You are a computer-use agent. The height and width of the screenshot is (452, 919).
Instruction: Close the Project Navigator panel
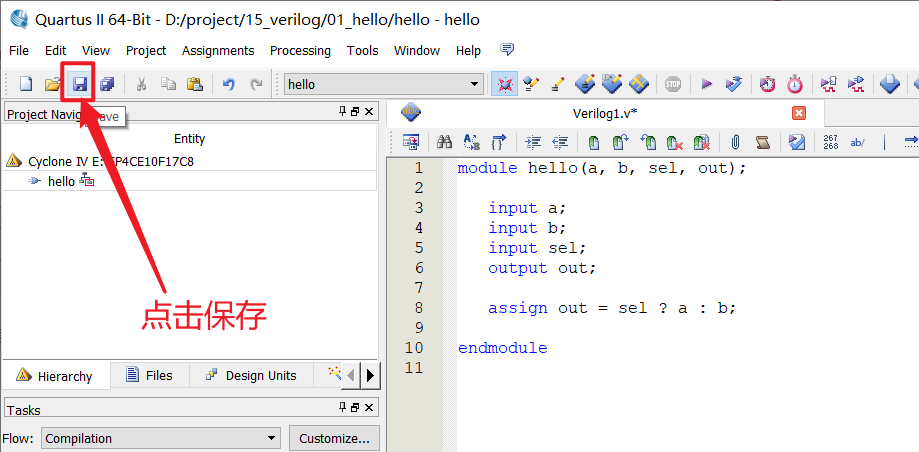pyautogui.click(x=369, y=112)
